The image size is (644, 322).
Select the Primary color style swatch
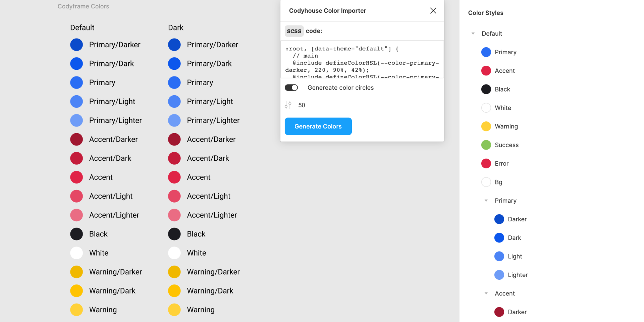coord(486,52)
